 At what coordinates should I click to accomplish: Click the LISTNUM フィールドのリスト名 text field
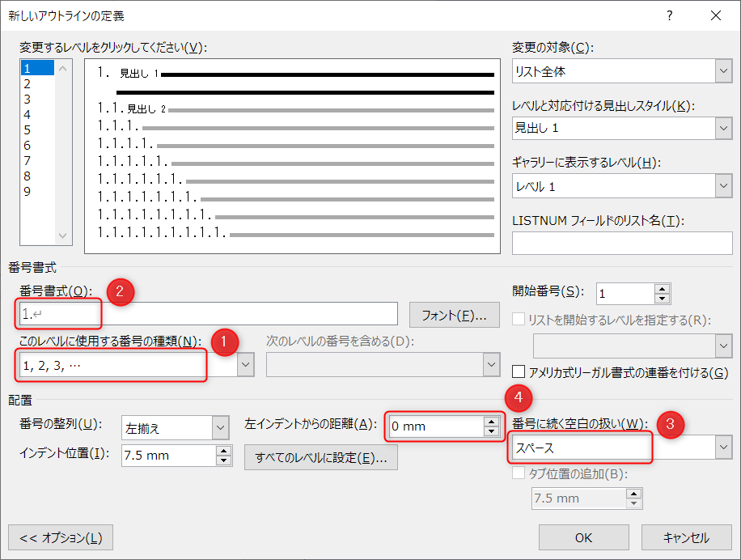tap(622, 243)
